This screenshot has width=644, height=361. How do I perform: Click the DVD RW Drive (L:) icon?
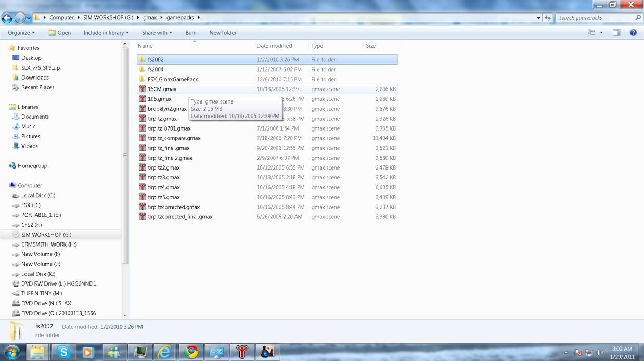coord(16,284)
